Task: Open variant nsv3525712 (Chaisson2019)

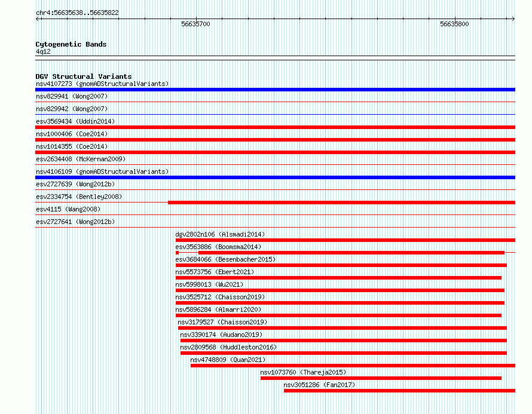Action: click(220, 297)
